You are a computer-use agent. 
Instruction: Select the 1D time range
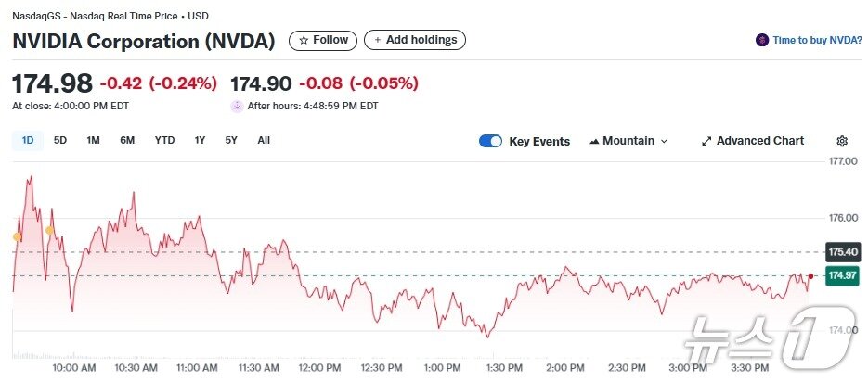click(x=28, y=140)
